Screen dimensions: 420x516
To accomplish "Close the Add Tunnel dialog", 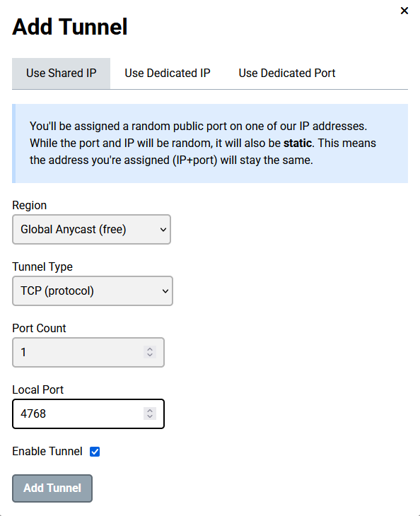I will 404,11.
